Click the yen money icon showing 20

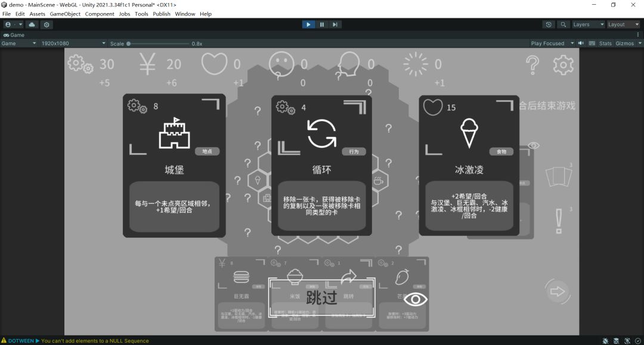(147, 64)
